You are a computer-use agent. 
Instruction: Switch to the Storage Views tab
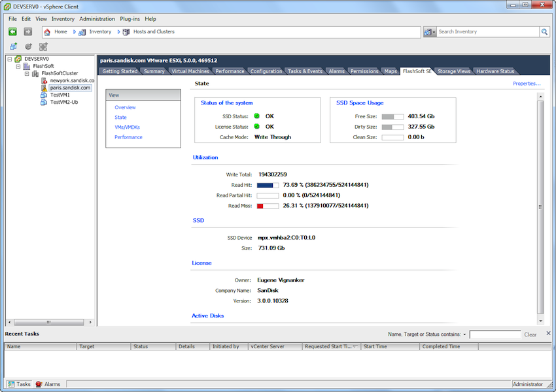tap(453, 71)
